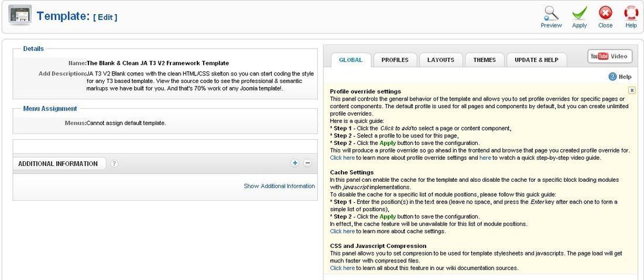Click the template thumbnail icon beside the title
Viewport: 644px width, 280px height.
pos(20,16)
